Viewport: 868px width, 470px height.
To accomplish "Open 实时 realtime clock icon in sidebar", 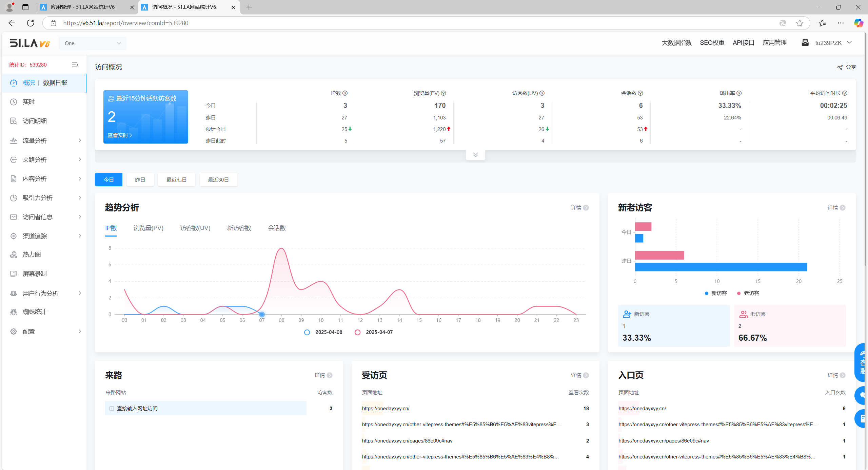I will pos(14,102).
